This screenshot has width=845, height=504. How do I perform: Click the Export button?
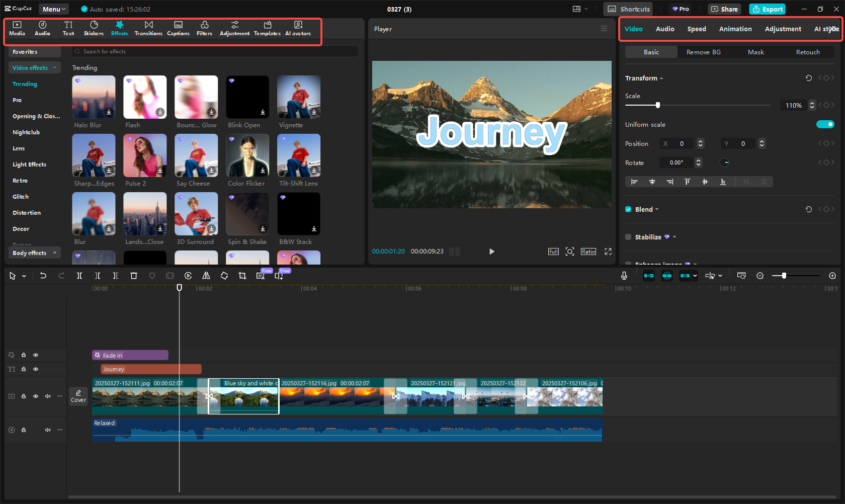click(767, 9)
